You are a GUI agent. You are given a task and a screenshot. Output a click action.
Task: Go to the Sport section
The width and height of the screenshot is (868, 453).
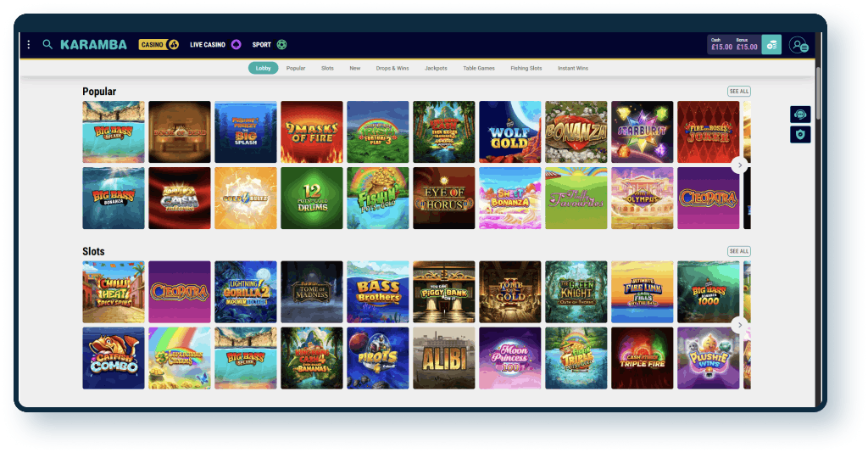(x=269, y=45)
